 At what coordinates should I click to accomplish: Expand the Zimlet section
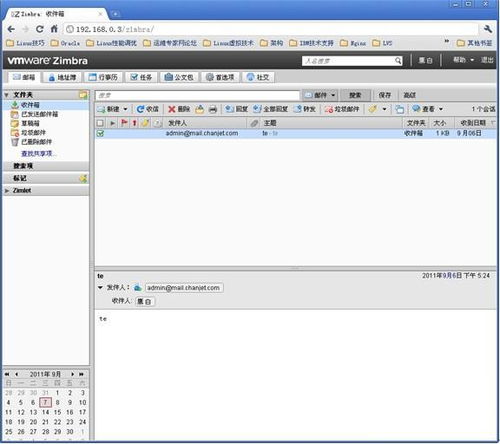(7, 191)
